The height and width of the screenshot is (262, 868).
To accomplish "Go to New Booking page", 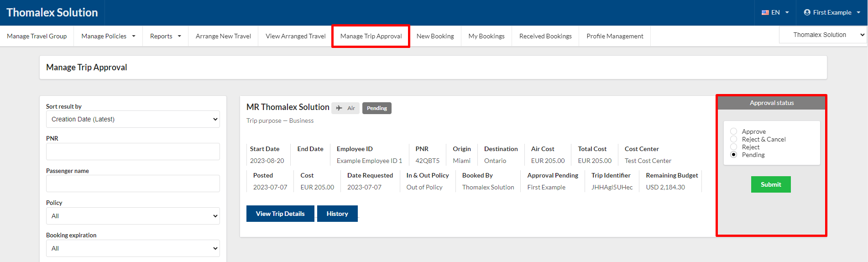I will point(435,36).
